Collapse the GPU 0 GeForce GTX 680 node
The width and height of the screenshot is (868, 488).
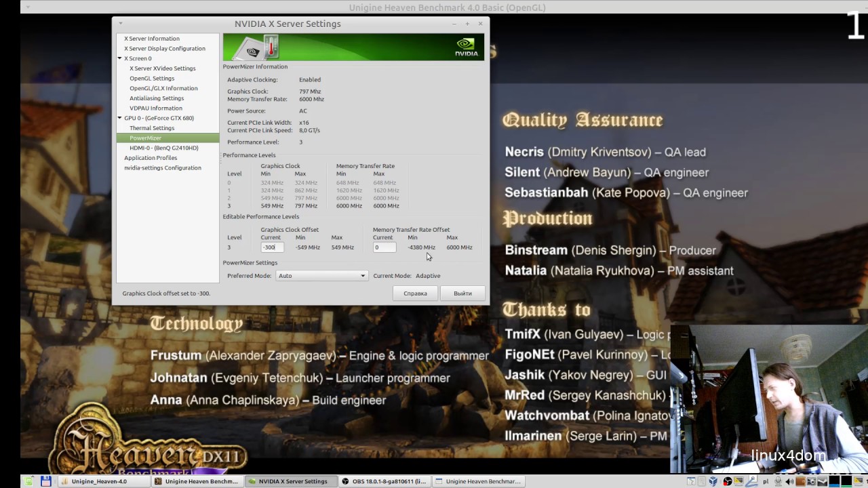(119, 118)
